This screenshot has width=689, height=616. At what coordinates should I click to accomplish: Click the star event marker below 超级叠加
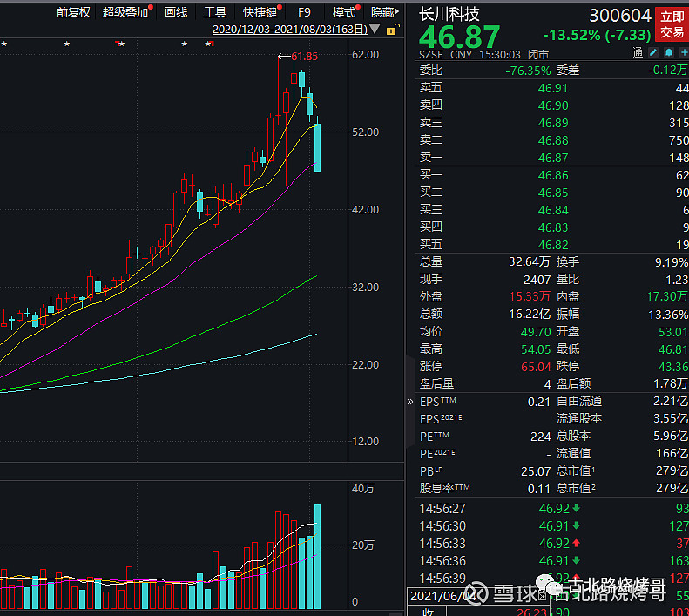(121, 44)
